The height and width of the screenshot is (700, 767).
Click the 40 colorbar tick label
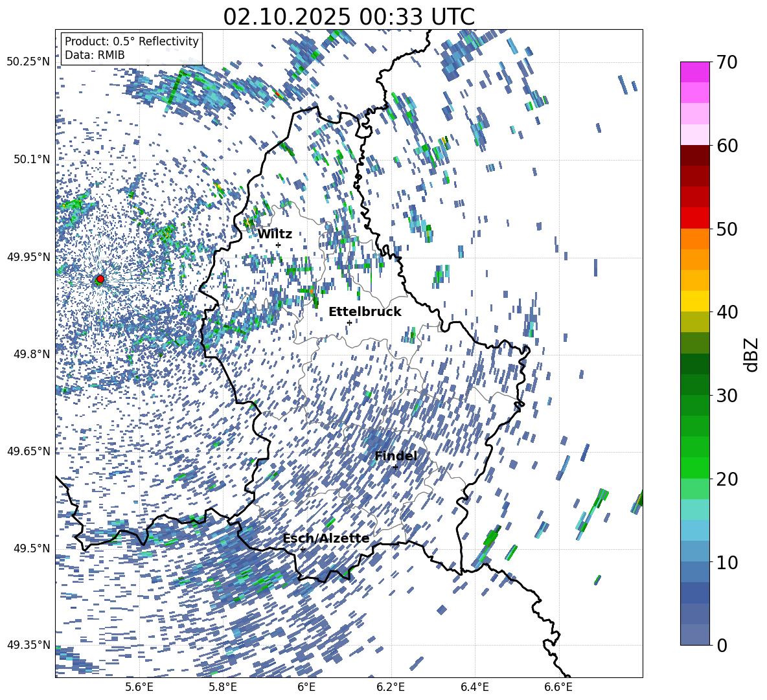pos(727,312)
